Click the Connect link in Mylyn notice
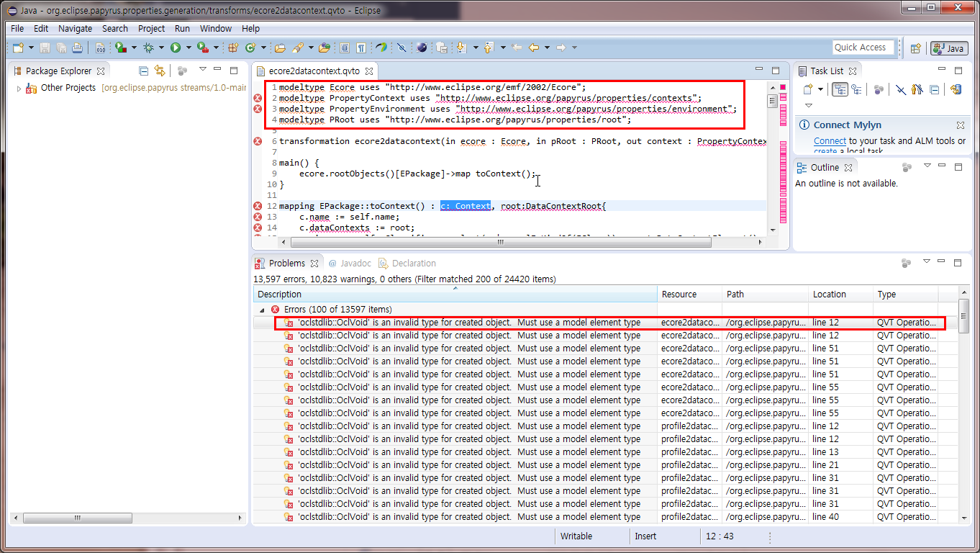 coord(830,141)
